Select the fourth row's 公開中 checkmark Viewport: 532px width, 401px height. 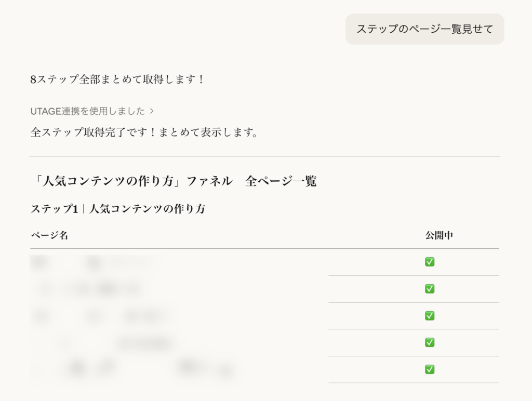[x=430, y=342]
